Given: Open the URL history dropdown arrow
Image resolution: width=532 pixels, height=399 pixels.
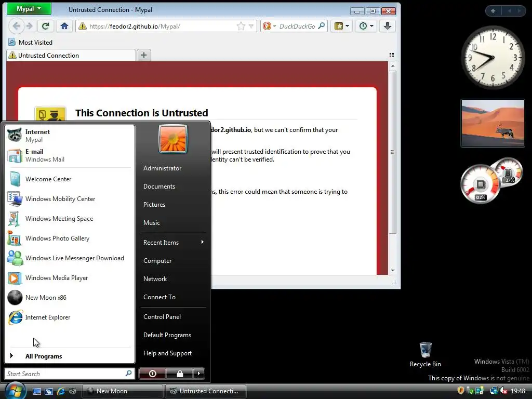Looking at the screenshot, I should [x=251, y=26].
